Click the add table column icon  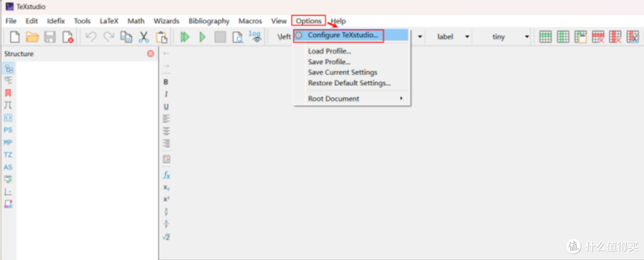point(563,37)
